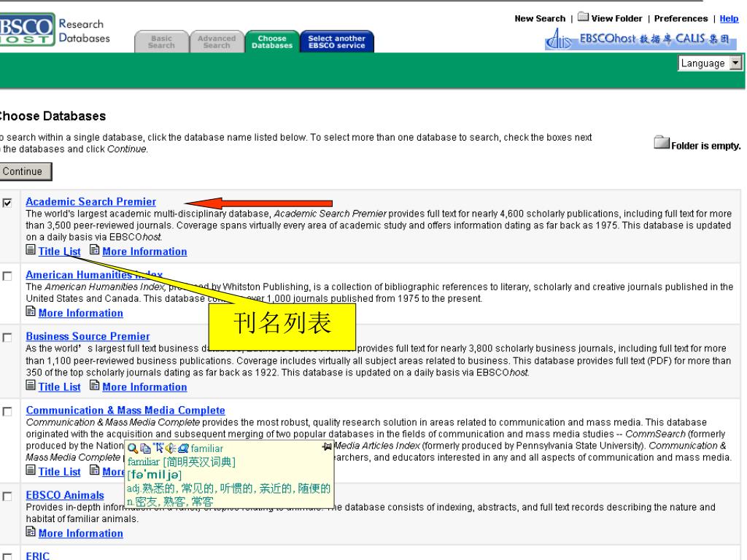Open More Information link for EBSCO Animals
The height and width of the screenshot is (560, 747).
(x=80, y=533)
